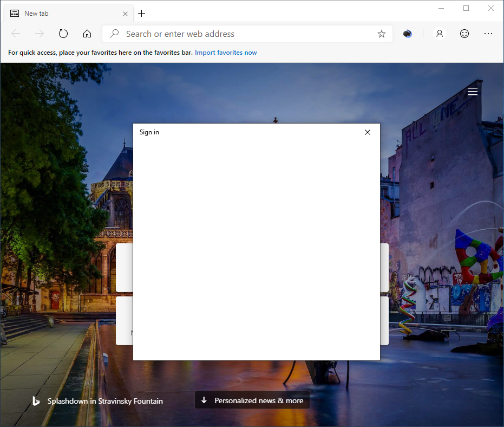This screenshot has height=427, width=504.
Task: Open the Splashdown in Stravinsky Fountain caption
Action: coord(105,401)
